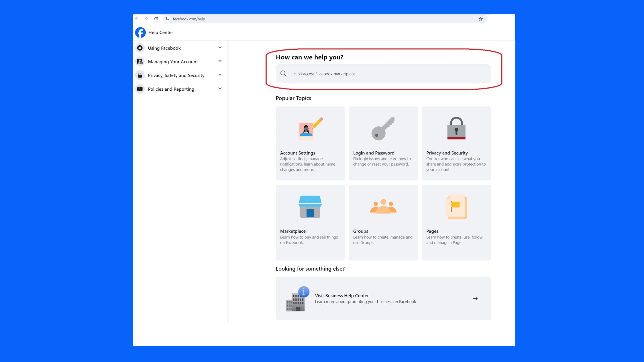The width and height of the screenshot is (644, 362).
Task: Click the Account Settings photo-pencil illustration
Action: (310, 129)
